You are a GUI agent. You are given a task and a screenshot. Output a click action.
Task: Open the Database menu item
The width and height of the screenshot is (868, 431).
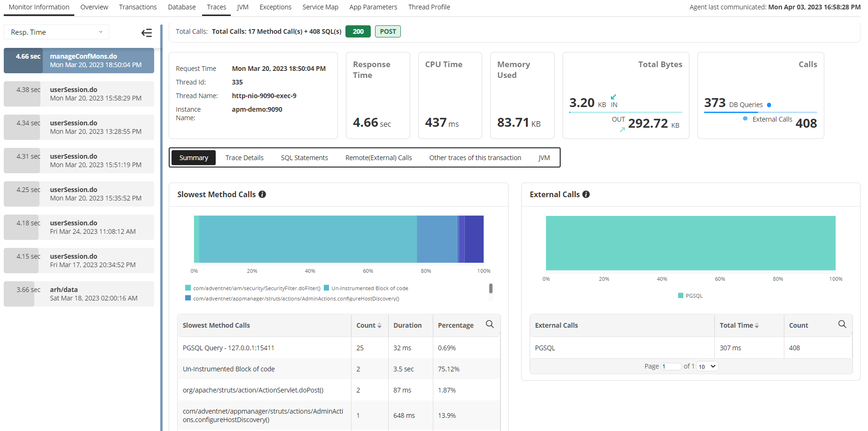tap(181, 7)
